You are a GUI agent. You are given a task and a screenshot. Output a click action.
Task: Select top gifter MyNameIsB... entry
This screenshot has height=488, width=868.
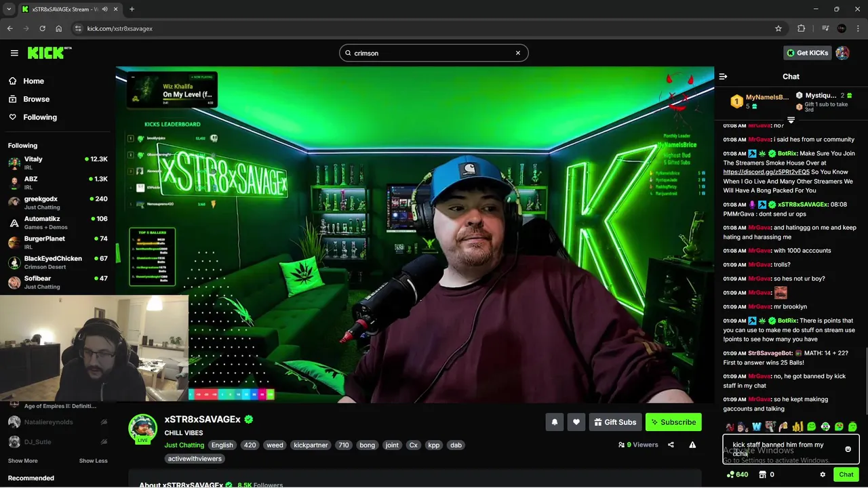point(759,101)
